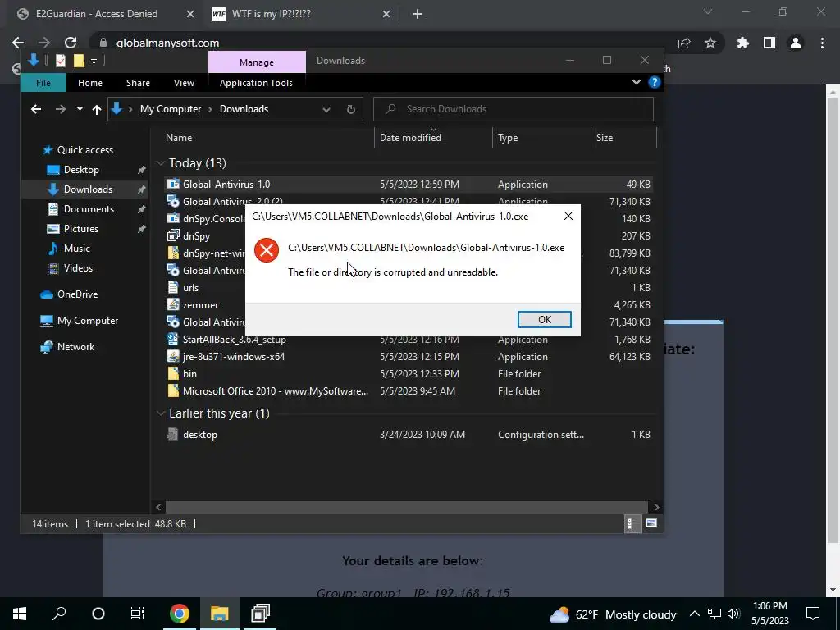Reload the Chrome page
Viewport: 840px width, 630px height.
tap(71, 43)
